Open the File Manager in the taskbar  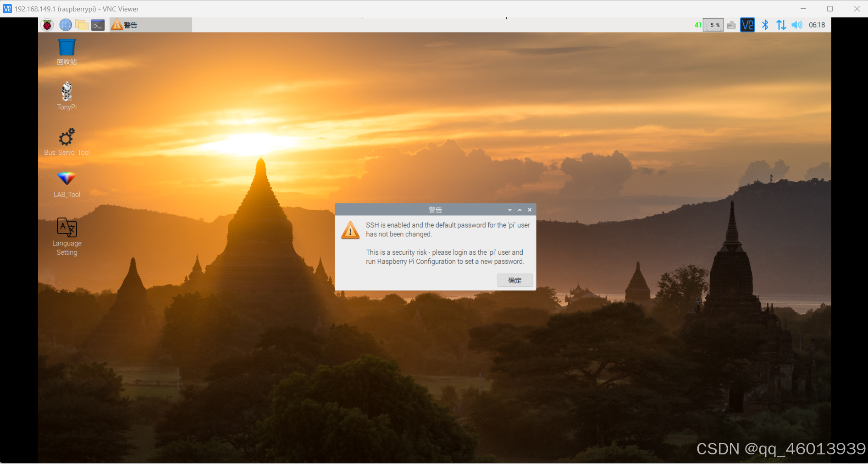[x=82, y=25]
